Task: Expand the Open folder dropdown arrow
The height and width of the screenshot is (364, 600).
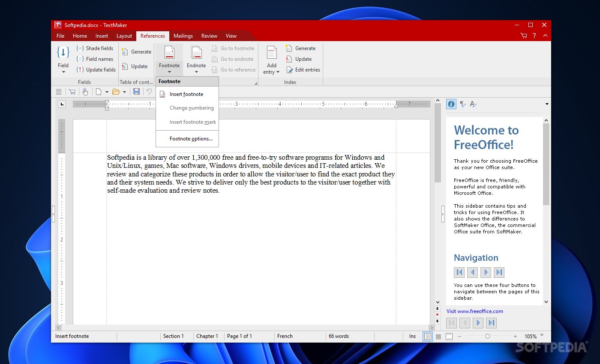Action: [124, 92]
